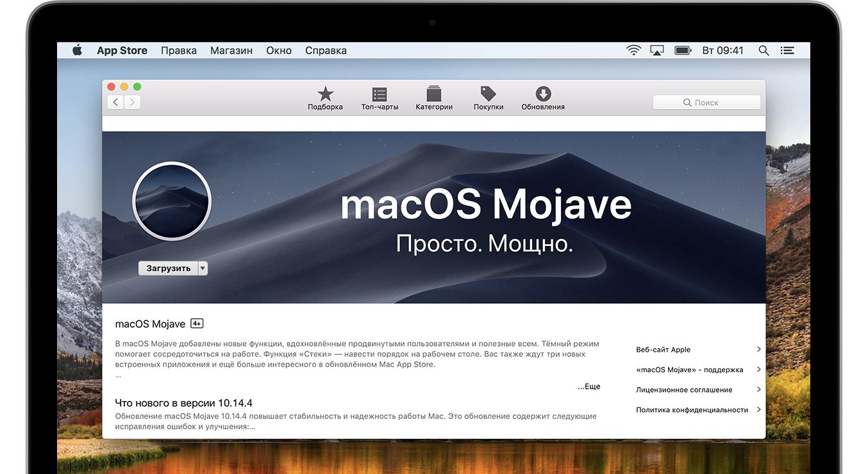
Task: Go back with the left arrow button
Action: point(115,102)
